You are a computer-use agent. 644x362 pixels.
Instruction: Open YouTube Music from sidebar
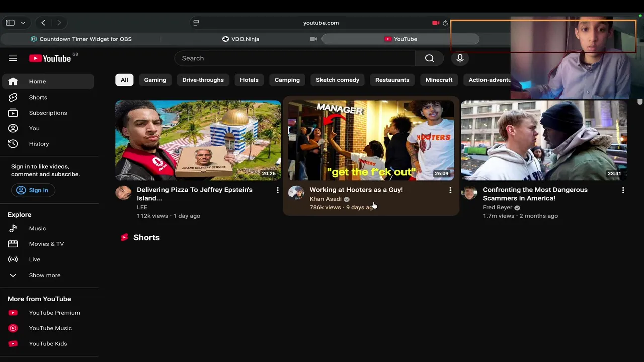(49, 328)
